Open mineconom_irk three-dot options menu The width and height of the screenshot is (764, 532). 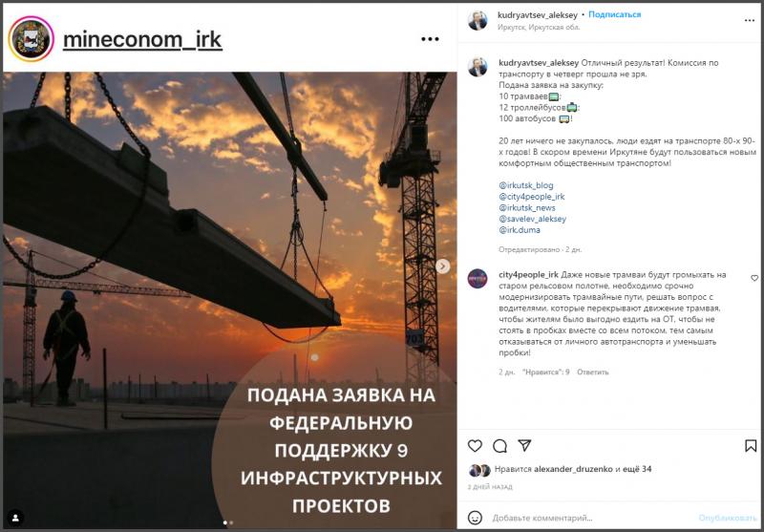coord(430,39)
